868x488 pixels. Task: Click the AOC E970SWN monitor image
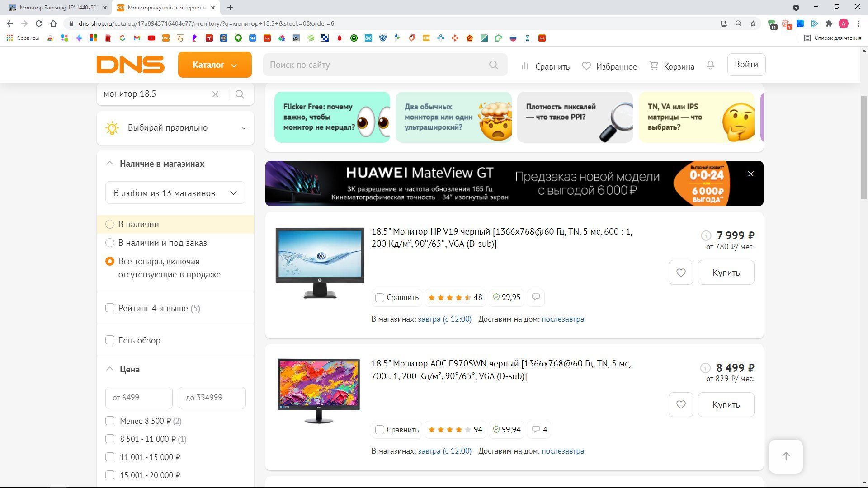(319, 391)
